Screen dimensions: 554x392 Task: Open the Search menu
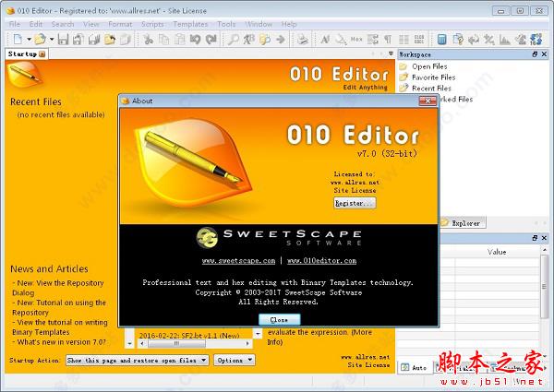point(63,24)
